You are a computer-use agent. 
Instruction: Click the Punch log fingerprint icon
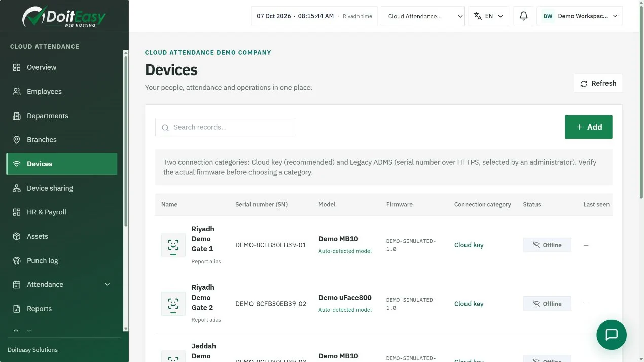coord(17,261)
